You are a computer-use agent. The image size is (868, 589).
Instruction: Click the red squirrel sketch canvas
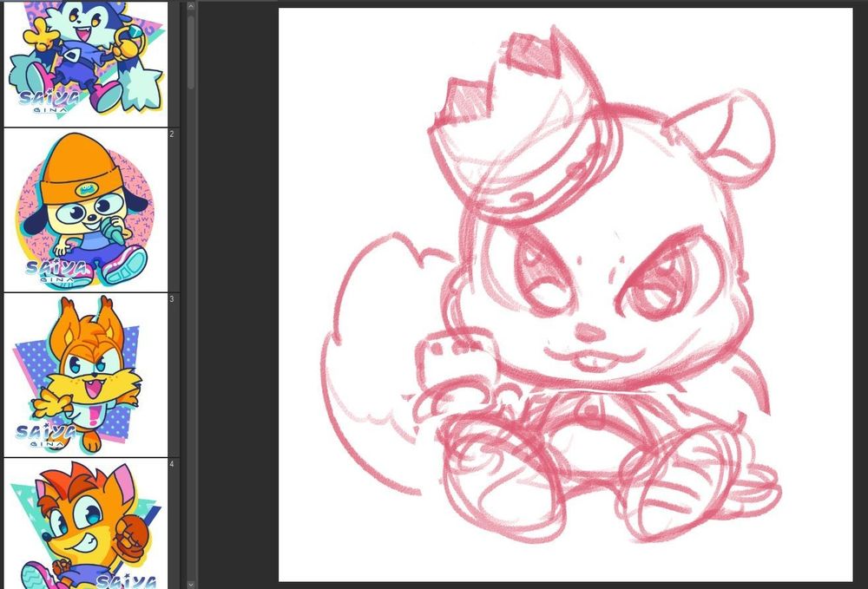(565, 295)
